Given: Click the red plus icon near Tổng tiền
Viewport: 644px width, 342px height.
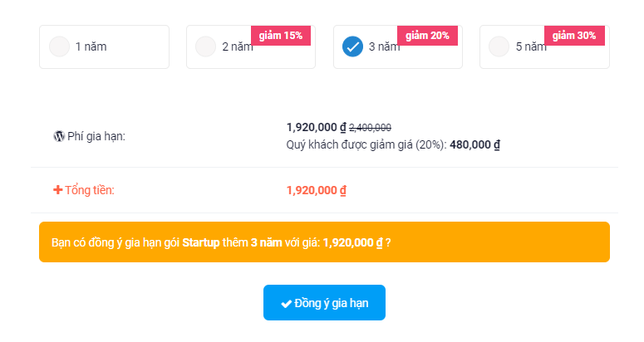Looking at the screenshot, I should click(58, 190).
